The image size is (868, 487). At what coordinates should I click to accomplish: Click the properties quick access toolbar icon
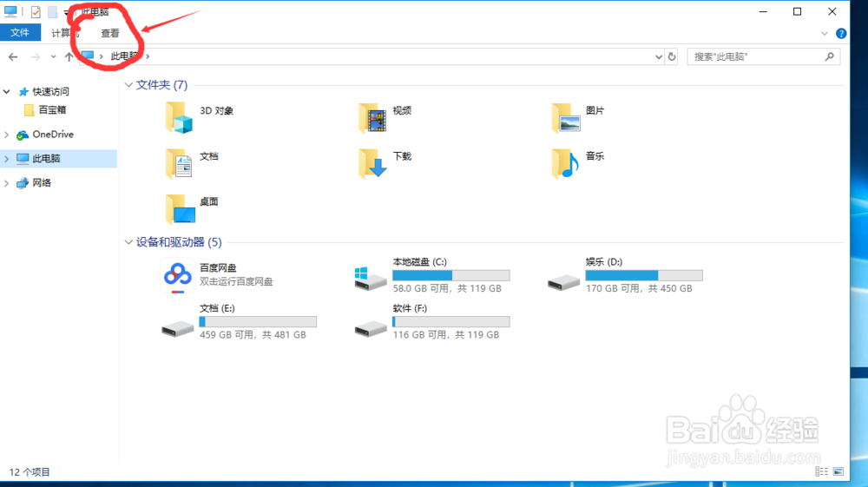[x=36, y=11]
